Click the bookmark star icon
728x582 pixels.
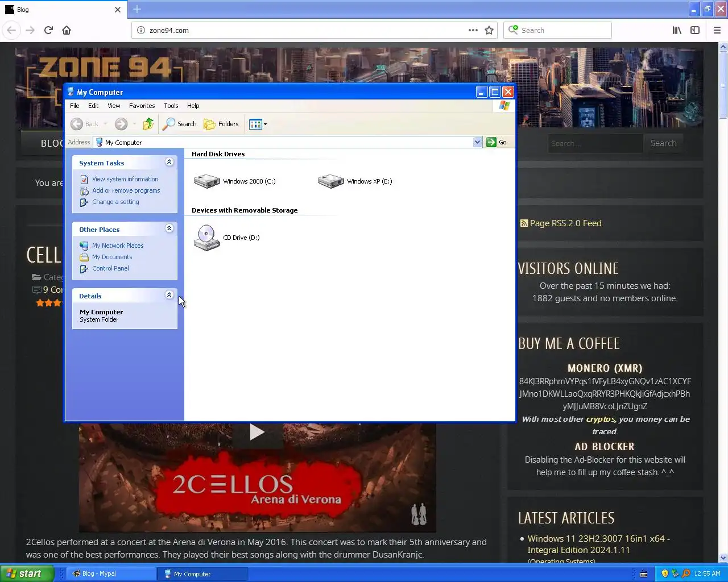coord(489,30)
